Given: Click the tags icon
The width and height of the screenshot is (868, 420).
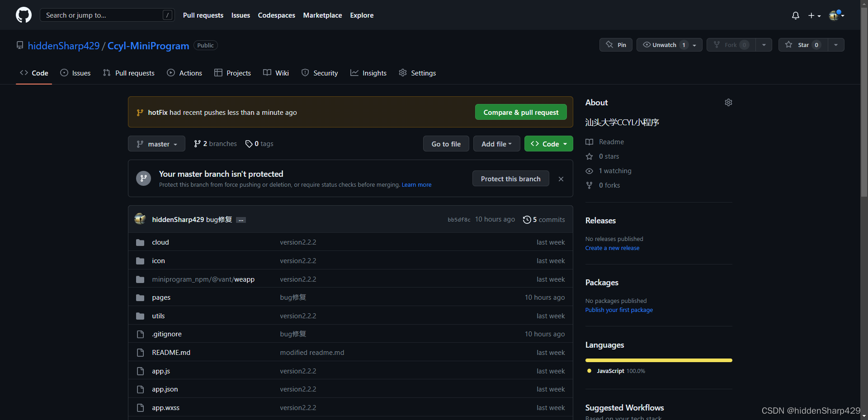Looking at the screenshot, I should point(249,144).
